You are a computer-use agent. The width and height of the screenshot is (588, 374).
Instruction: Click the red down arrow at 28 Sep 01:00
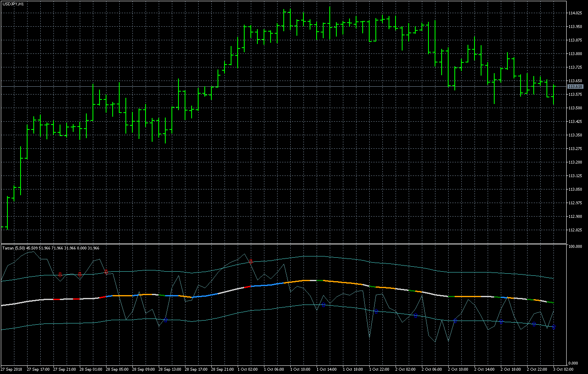pos(80,274)
